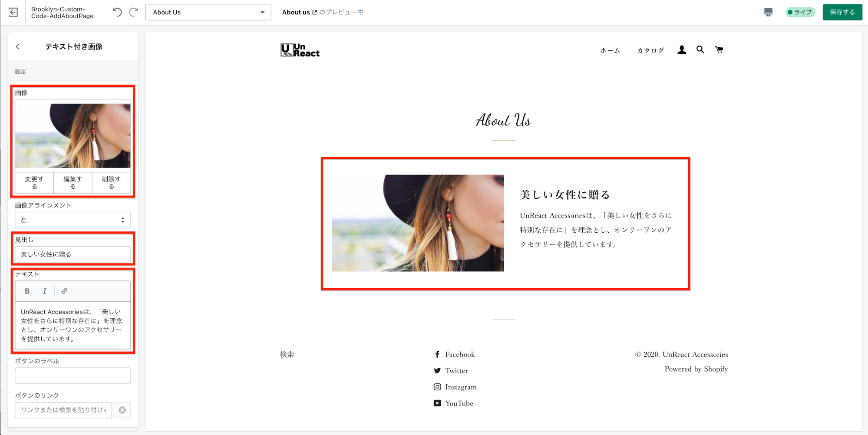Open the カタログ menu item
Screen dimensions: 868x435
tap(650, 50)
